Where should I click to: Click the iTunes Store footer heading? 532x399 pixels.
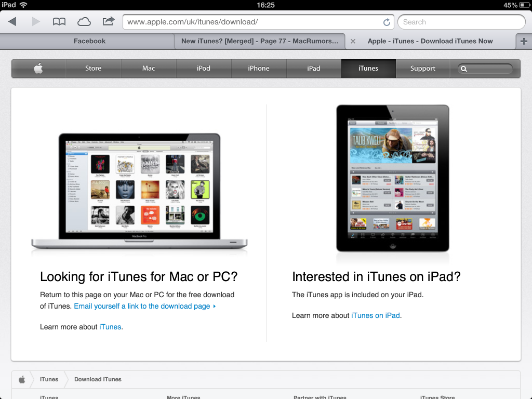[437, 397]
